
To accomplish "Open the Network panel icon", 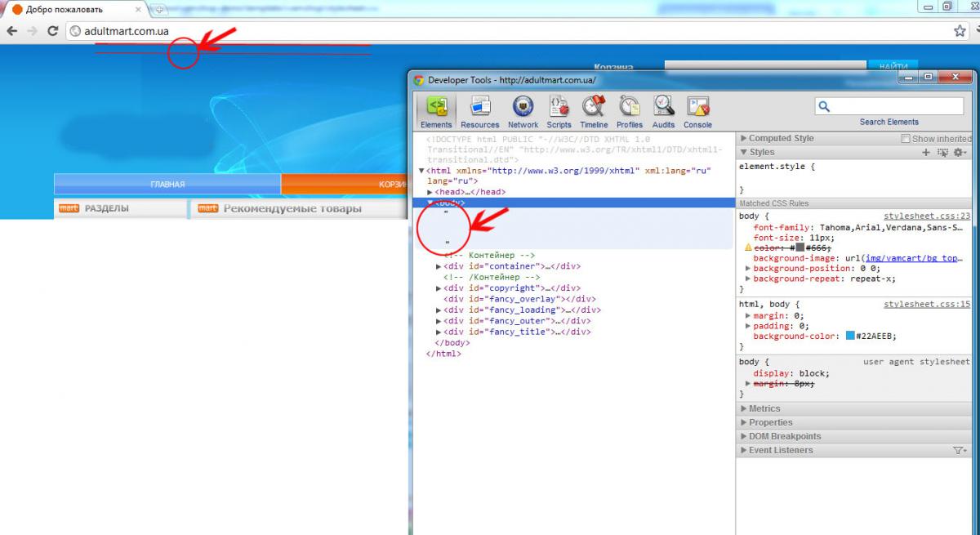I will coord(523,112).
